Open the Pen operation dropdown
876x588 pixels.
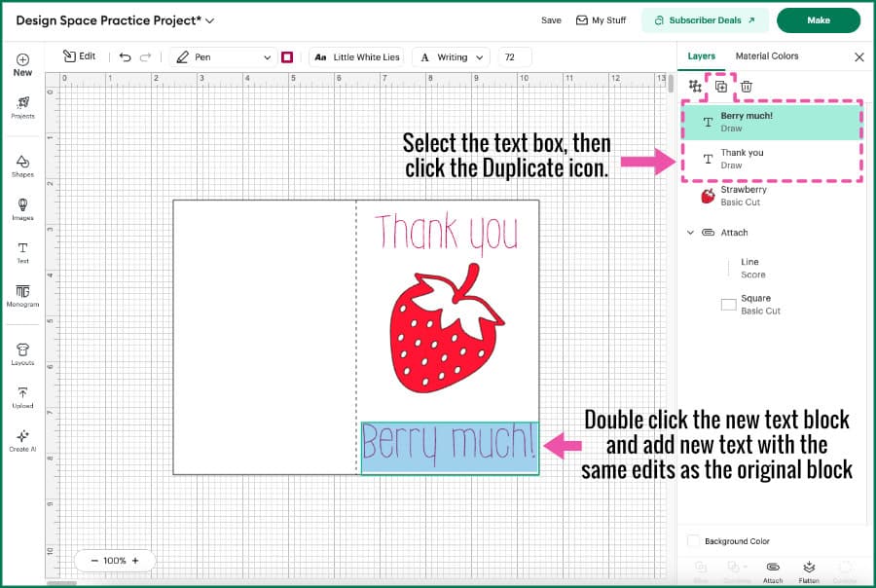pos(224,57)
